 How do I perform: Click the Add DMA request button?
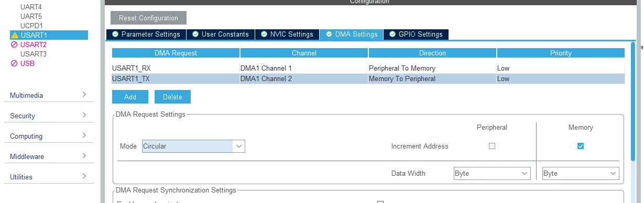tap(130, 97)
